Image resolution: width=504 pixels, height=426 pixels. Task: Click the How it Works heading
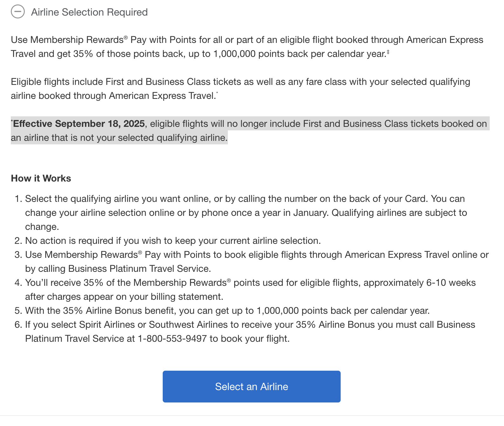click(x=41, y=178)
